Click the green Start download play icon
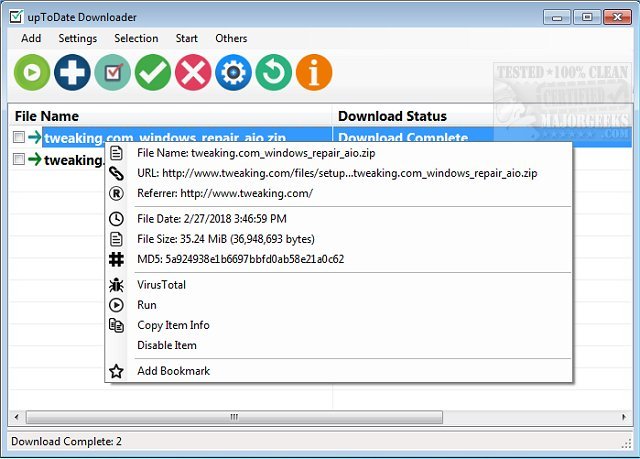Screen dimensions: 640x459 coord(32,73)
